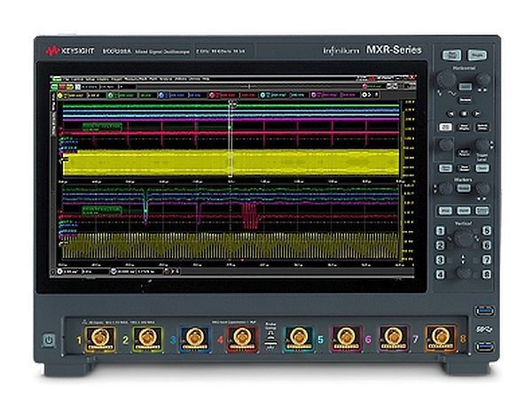
Task: Select the pink channel 6 BNC input
Action: click(346, 339)
